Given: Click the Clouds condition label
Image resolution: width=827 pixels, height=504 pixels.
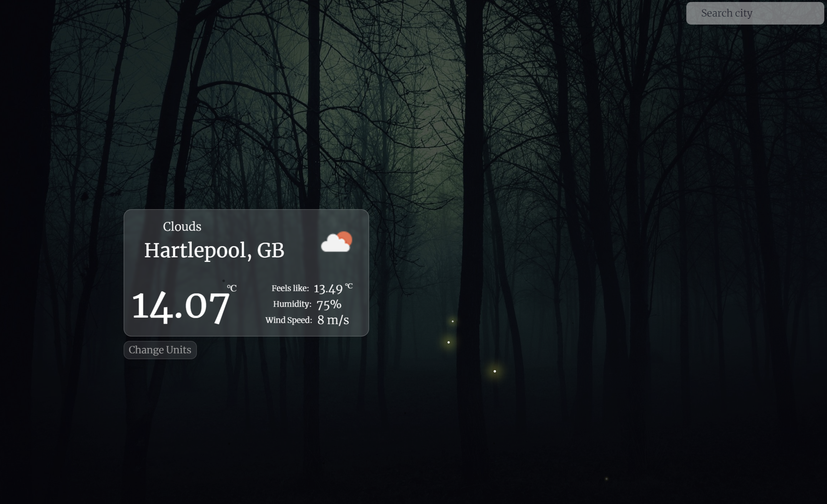Looking at the screenshot, I should (x=182, y=227).
